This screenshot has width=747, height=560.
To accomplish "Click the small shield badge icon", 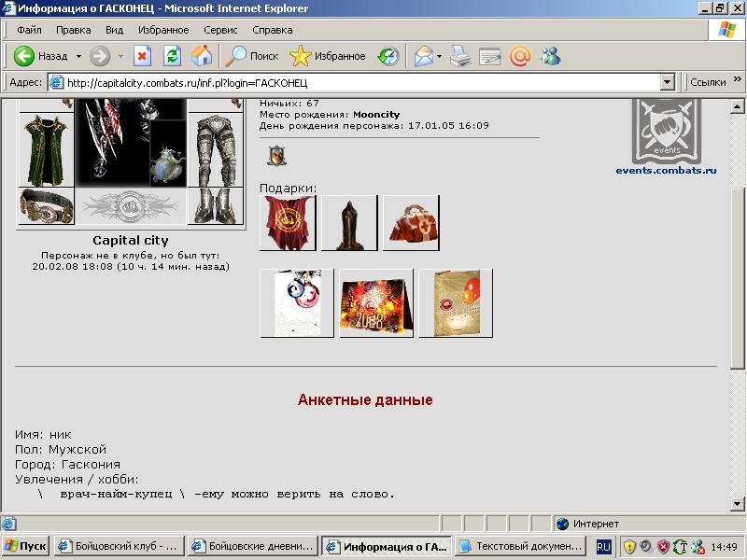I will click(x=276, y=156).
